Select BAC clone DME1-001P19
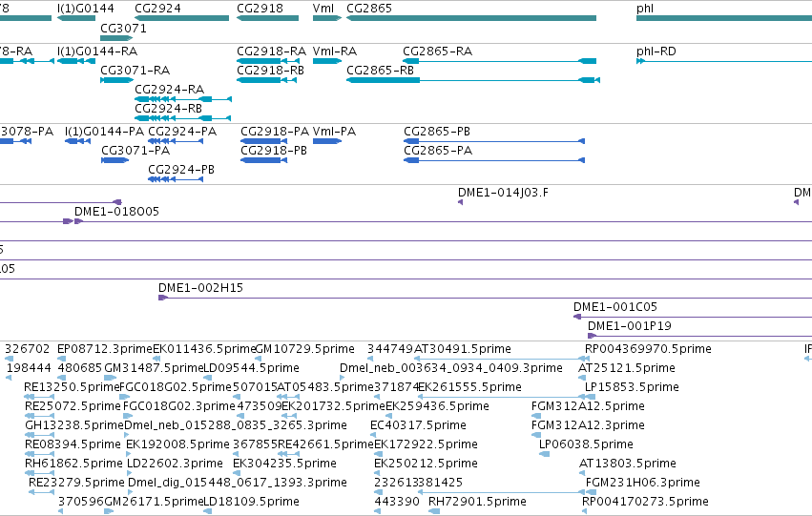This screenshot has height=516, width=812. [x=699, y=336]
